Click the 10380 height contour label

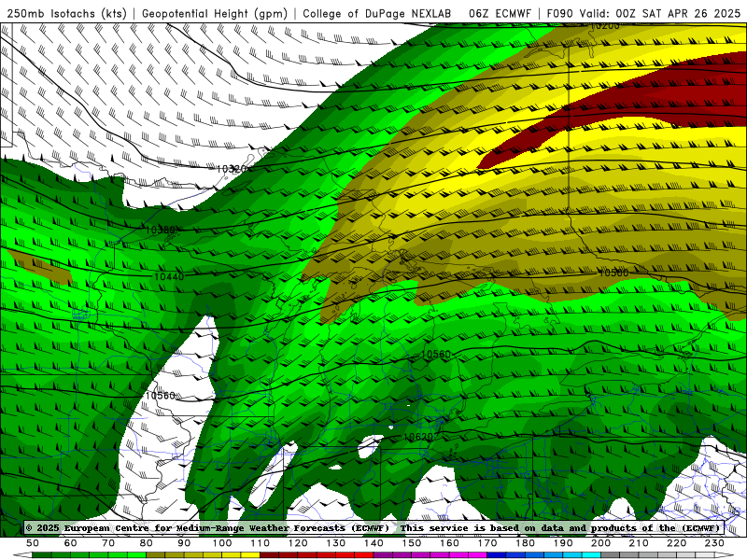160,230
